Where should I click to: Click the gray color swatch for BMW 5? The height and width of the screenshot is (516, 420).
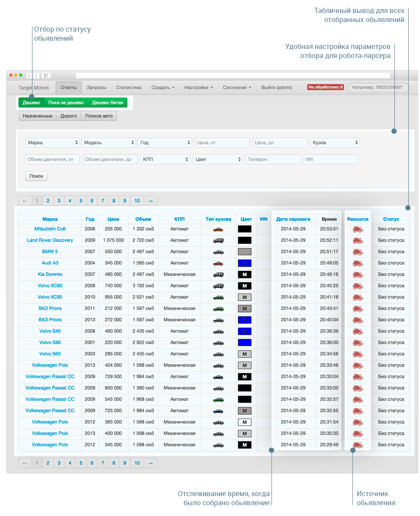coord(245,252)
